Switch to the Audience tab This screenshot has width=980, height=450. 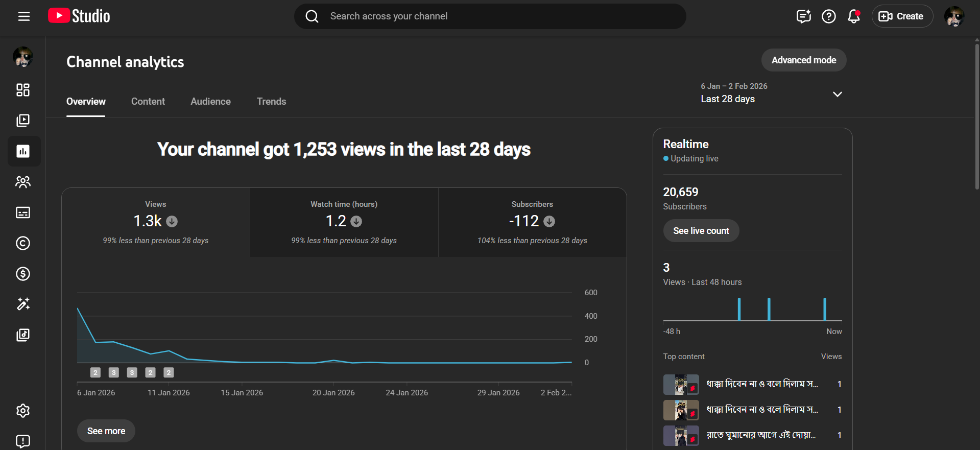210,102
